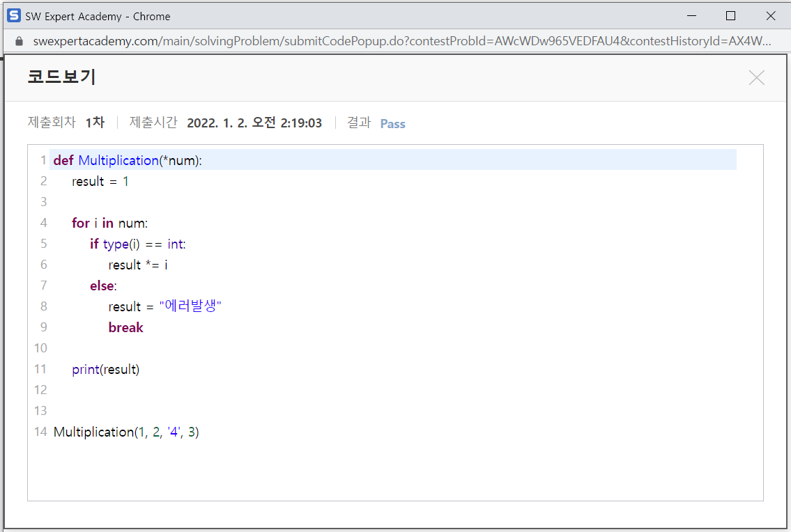
Task: Click code line print(result)
Action: [105, 369]
